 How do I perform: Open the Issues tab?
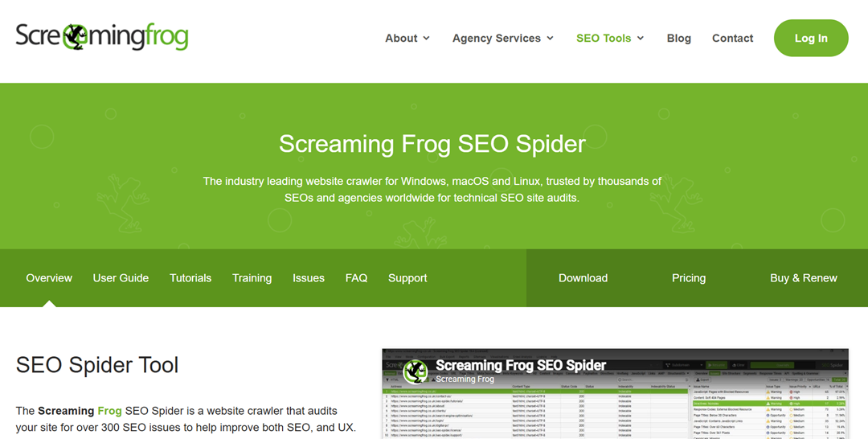(x=309, y=278)
